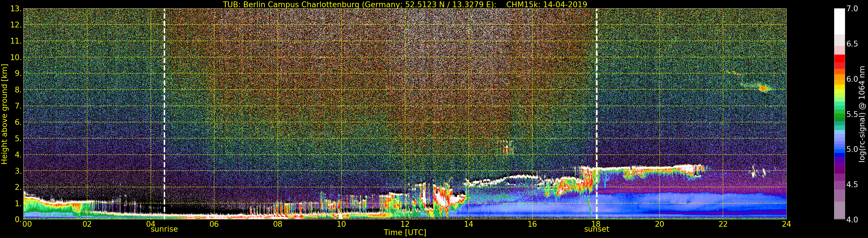
Task: Click the time axis tick label '14'
Action: tap(468, 224)
